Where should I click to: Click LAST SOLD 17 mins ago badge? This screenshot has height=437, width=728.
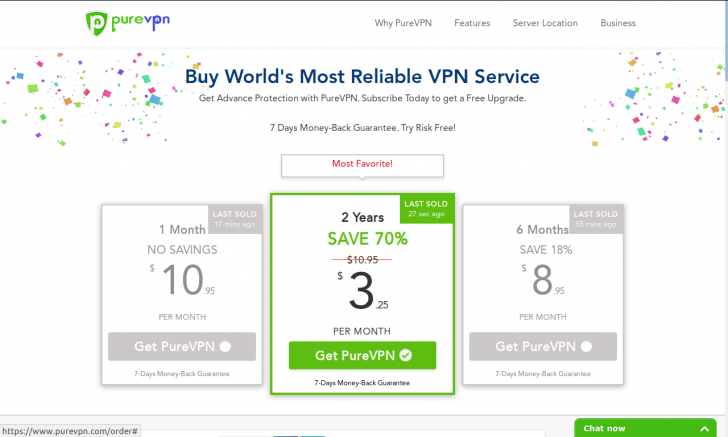click(x=234, y=219)
